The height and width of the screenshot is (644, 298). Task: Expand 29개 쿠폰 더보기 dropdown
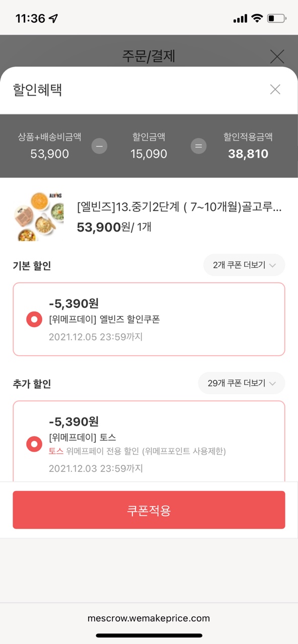pos(242,383)
